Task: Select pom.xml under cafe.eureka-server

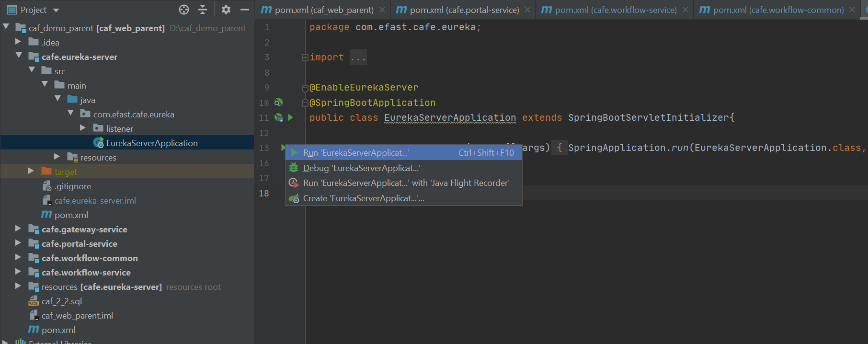Action: [127, 215]
